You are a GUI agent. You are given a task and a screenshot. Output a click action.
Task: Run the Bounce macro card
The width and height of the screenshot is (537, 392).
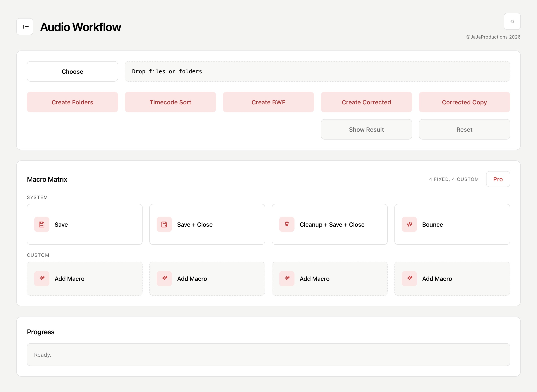tap(452, 224)
